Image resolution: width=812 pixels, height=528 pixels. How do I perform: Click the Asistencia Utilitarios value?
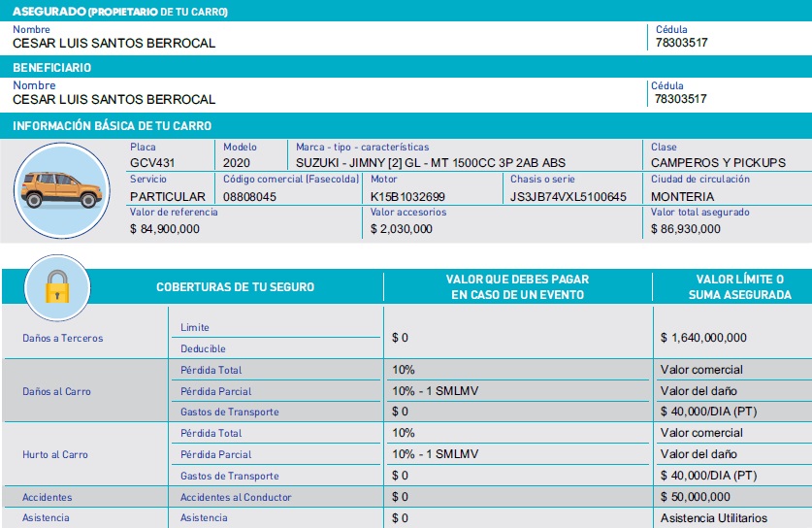713,518
